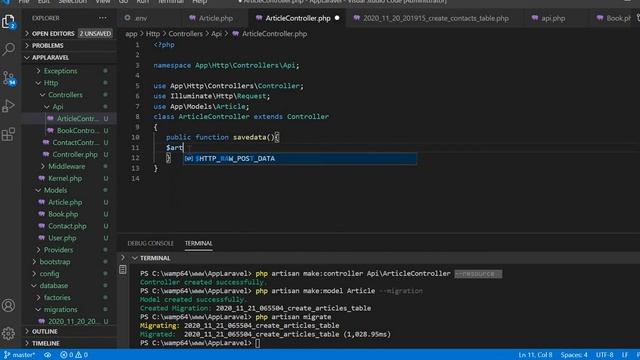Open BookController file in explorer
Screen dimensions: 640x360
click(78, 131)
